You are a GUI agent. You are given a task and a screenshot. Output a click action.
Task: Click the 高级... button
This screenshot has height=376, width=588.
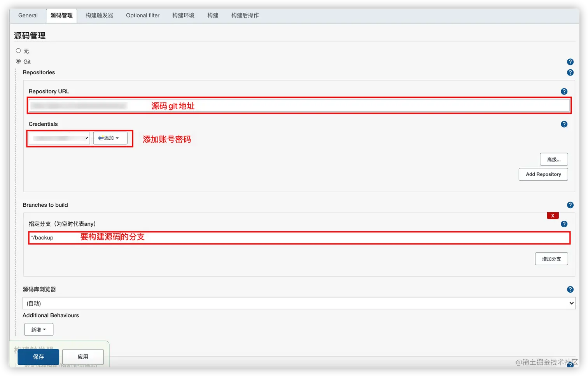point(554,160)
